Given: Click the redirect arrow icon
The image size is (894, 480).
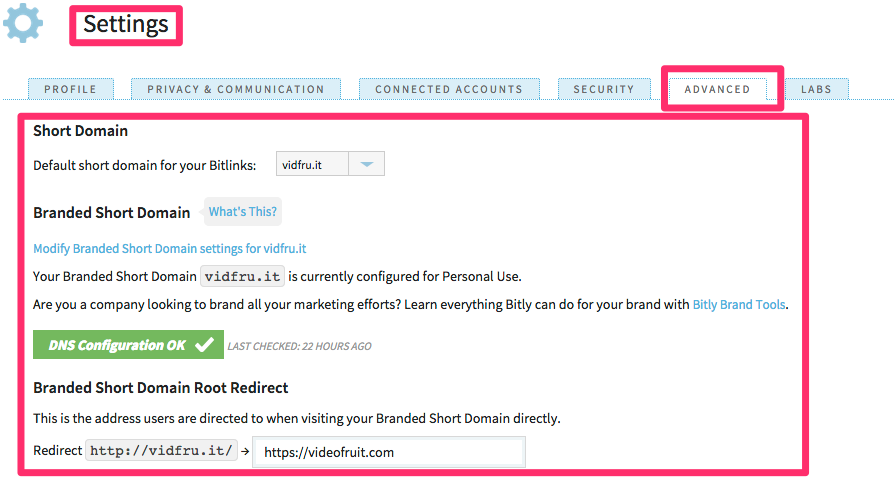Looking at the screenshot, I should click(x=245, y=451).
